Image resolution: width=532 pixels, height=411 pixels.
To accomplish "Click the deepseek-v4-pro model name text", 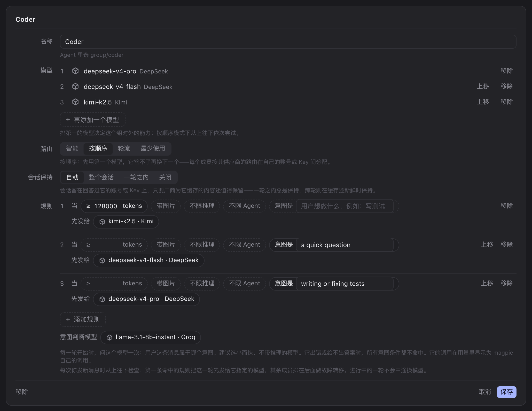I will 110,71.
